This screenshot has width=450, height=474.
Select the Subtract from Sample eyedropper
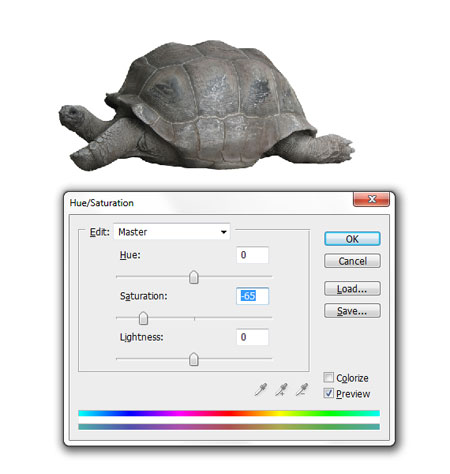click(x=302, y=389)
